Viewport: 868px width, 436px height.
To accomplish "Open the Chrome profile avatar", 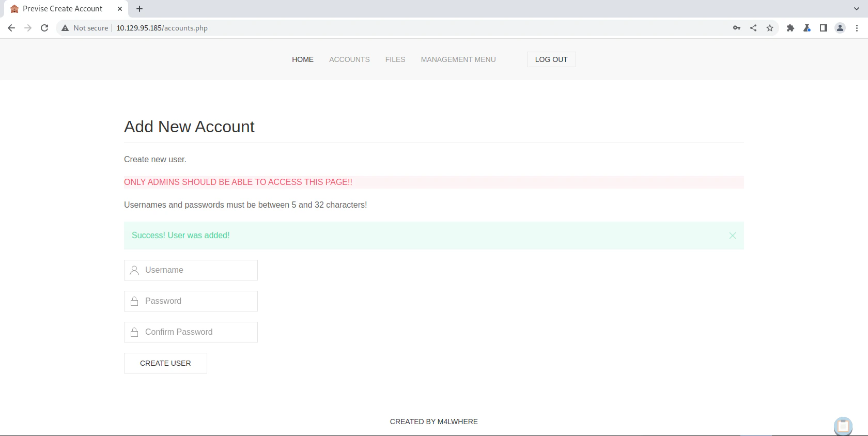I will pos(840,28).
